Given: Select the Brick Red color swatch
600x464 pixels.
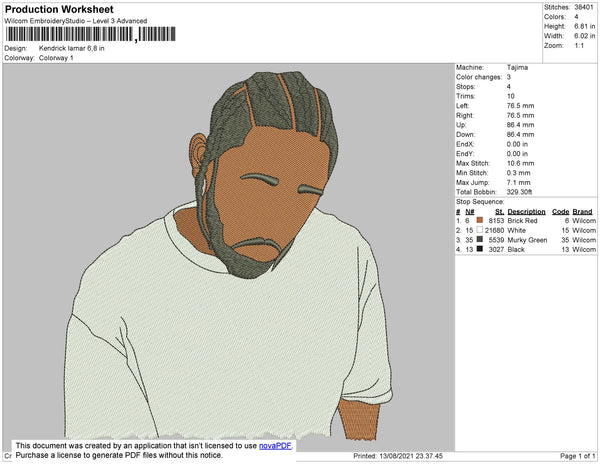Looking at the screenshot, I should click(x=479, y=220).
